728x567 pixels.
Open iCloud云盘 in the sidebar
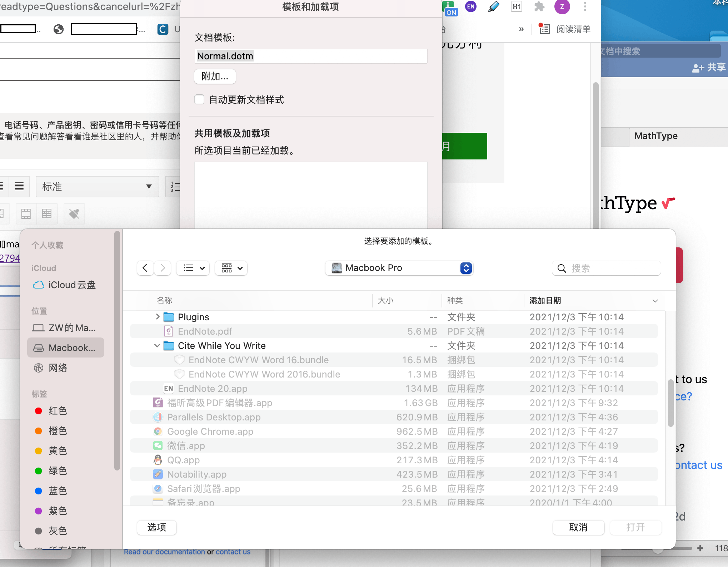click(66, 285)
